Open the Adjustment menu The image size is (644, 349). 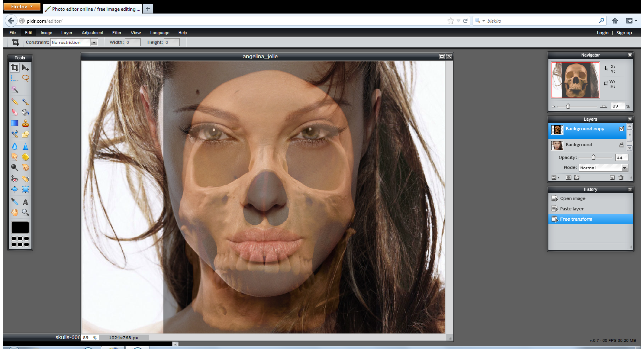pyautogui.click(x=92, y=33)
